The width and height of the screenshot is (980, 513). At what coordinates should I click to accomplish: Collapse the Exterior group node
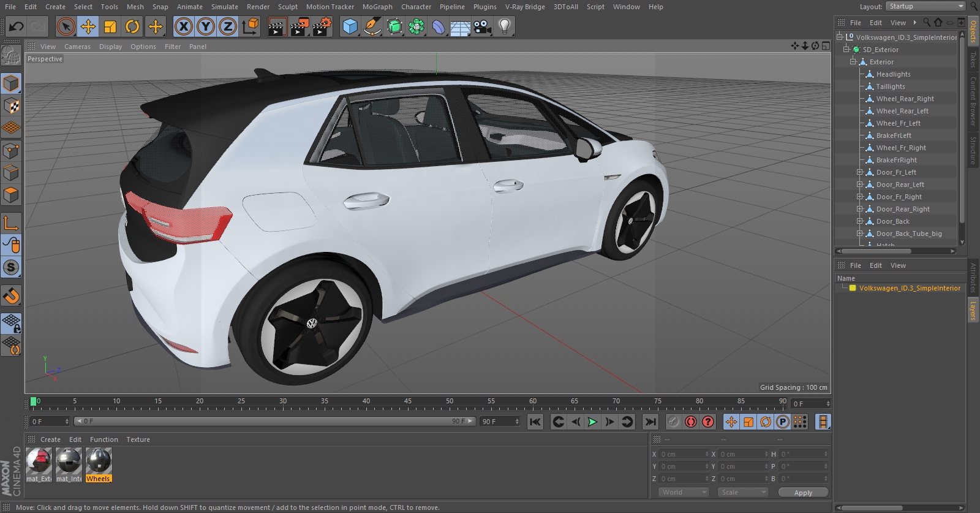tap(853, 62)
